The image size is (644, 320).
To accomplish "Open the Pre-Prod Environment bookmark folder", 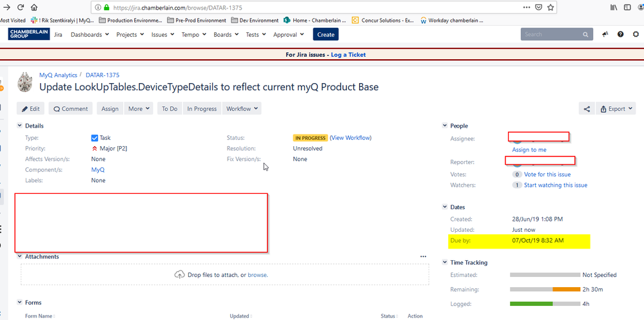I will click(197, 20).
